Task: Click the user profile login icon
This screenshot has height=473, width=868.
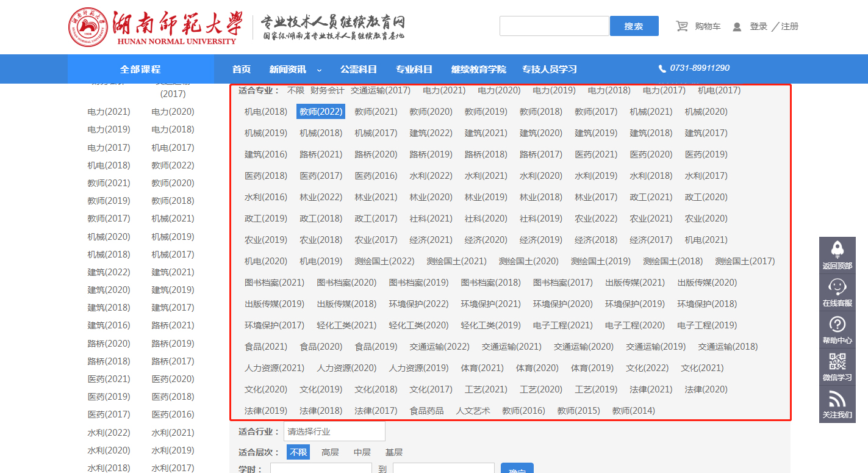Action: pos(737,27)
